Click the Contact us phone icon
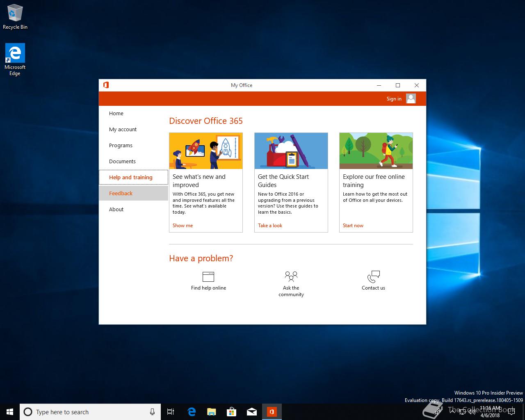 (x=374, y=276)
